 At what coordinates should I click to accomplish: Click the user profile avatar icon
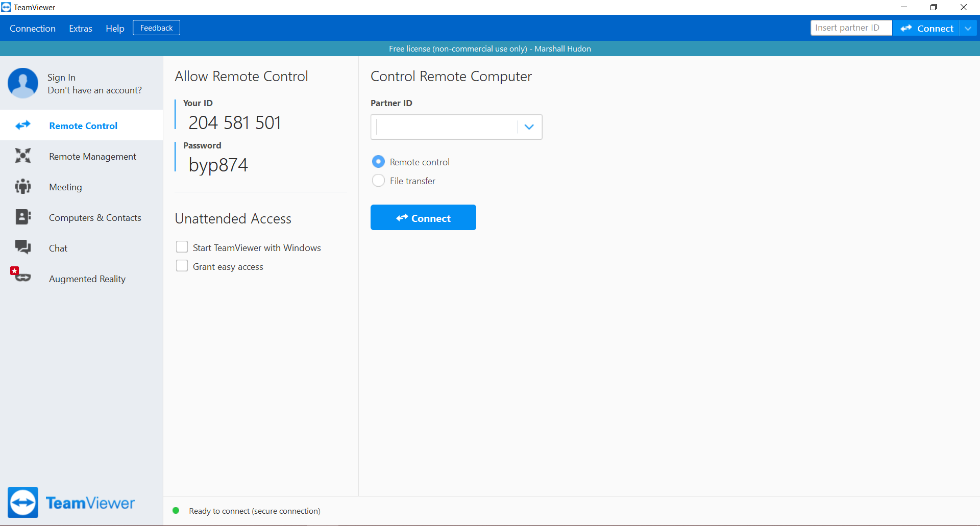pyautogui.click(x=23, y=83)
